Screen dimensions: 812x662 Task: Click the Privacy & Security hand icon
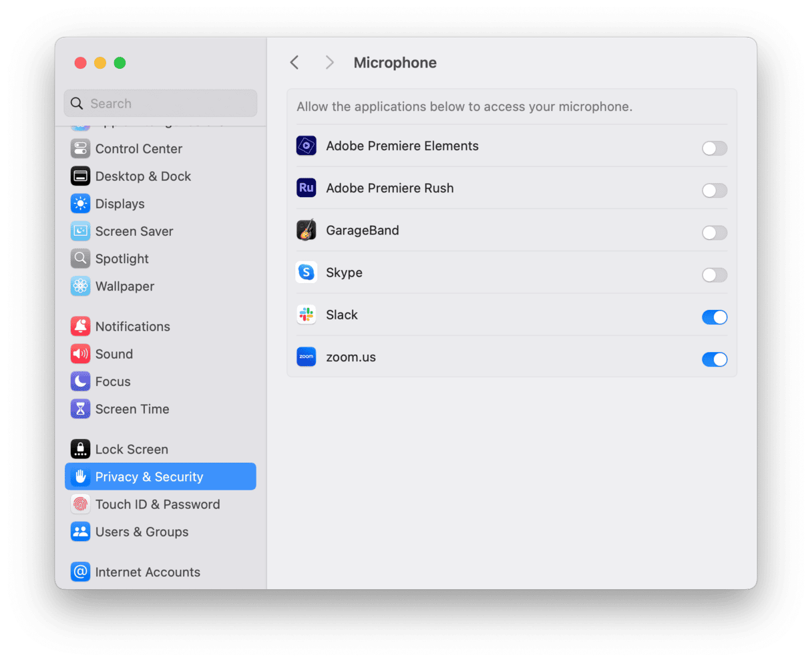(x=80, y=476)
